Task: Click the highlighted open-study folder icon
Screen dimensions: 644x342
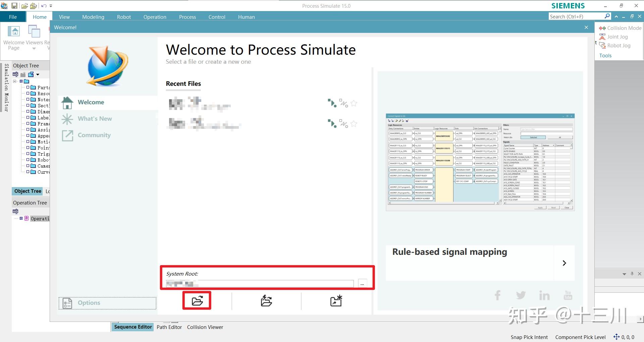Action: click(x=197, y=301)
